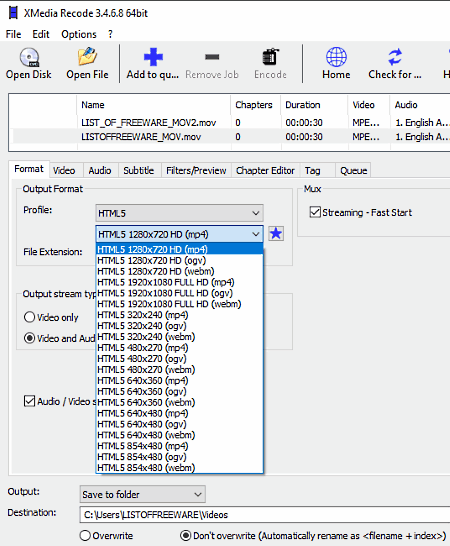Image resolution: width=450 pixels, height=546 pixels.
Task: Choose HTML5 1920x1080 FULL HD (ogv) option
Action: (179, 293)
